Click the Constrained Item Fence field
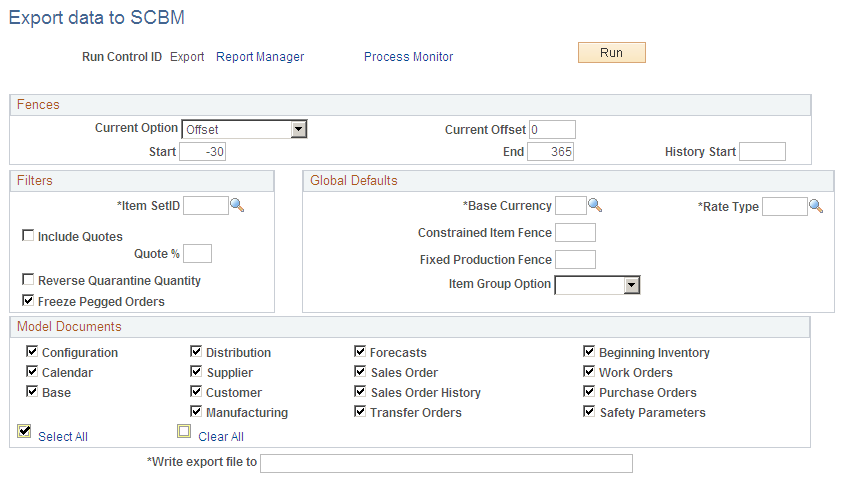 [576, 233]
